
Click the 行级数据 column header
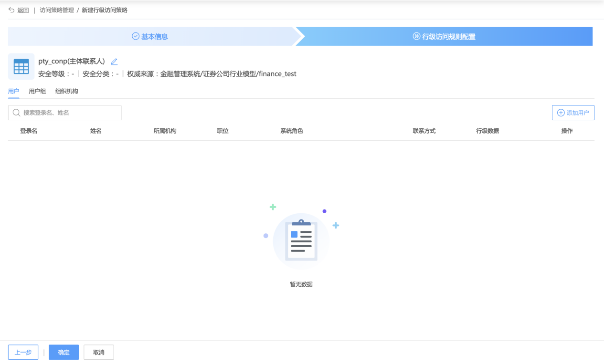tap(487, 131)
